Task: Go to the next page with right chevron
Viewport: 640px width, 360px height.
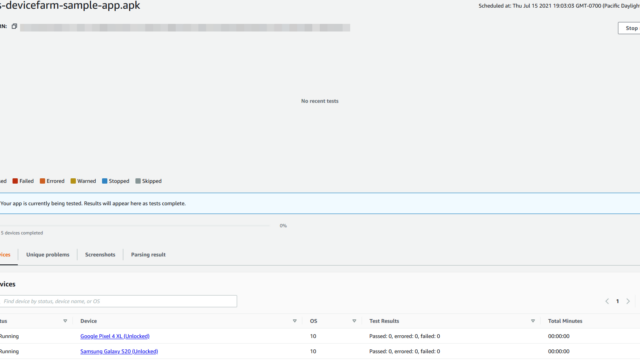Action: tap(628, 301)
